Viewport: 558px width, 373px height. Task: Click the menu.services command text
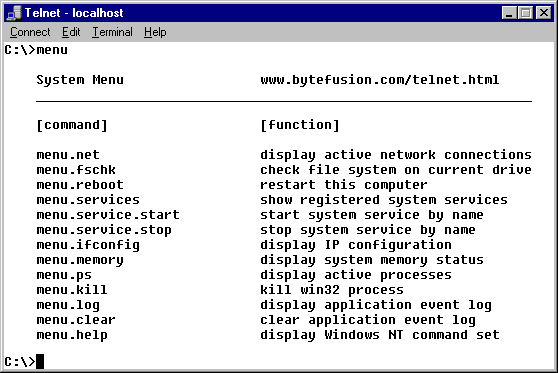click(x=88, y=200)
